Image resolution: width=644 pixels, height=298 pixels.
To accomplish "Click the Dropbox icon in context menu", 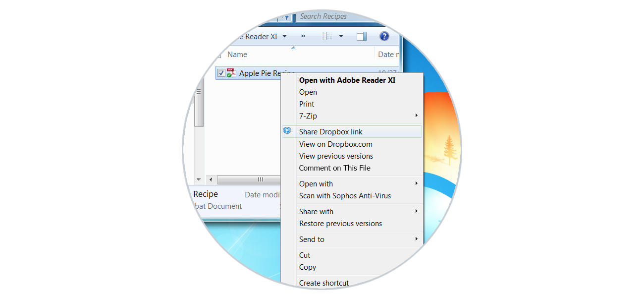I will pos(287,131).
